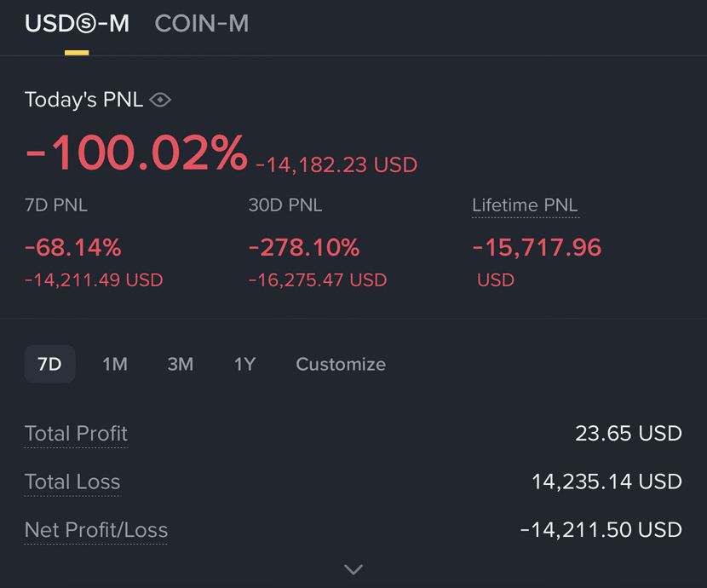Image resolution: width=707 pixels, height=588 pixels.
Task: Click the -14,182.23 USD today amount
Action: (336, 164)
